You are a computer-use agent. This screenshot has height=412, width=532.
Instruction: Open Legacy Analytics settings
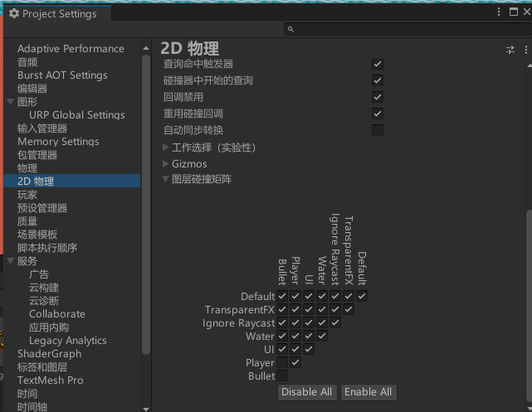coord(68,341)
